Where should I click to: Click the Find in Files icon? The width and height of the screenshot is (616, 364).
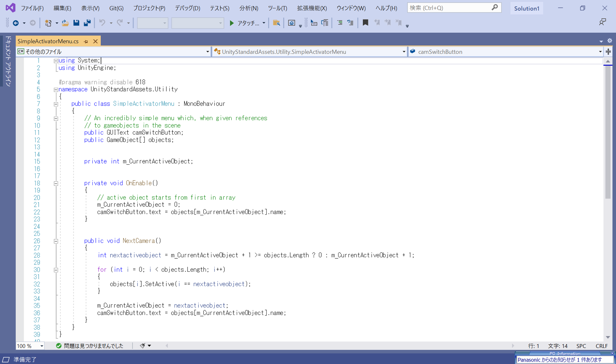277,23
